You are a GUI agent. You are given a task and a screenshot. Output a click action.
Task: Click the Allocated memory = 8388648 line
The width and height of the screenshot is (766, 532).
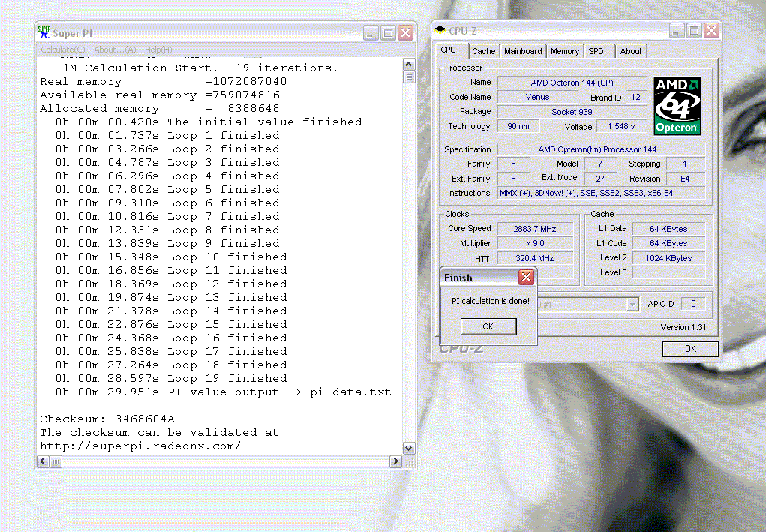[x=160, y=109]
